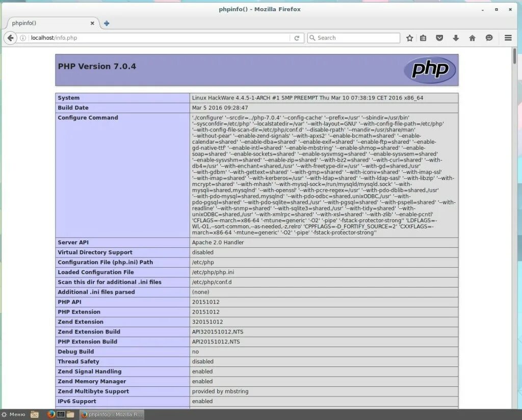The height and width of the screenshot is (420, 522).
Task: Click the page vertical scrollbar thumb
Action: 514,56
